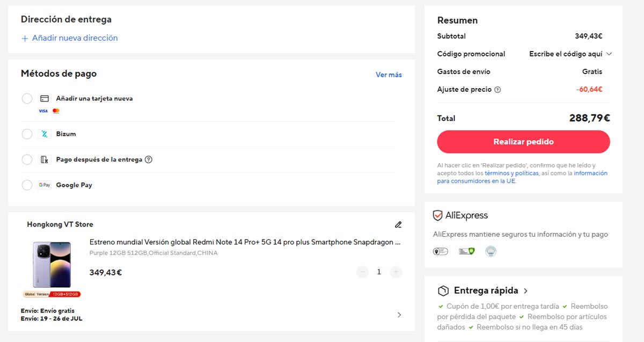Click the Entrega rápida heading
644x342 pixels.
[486, 291]
